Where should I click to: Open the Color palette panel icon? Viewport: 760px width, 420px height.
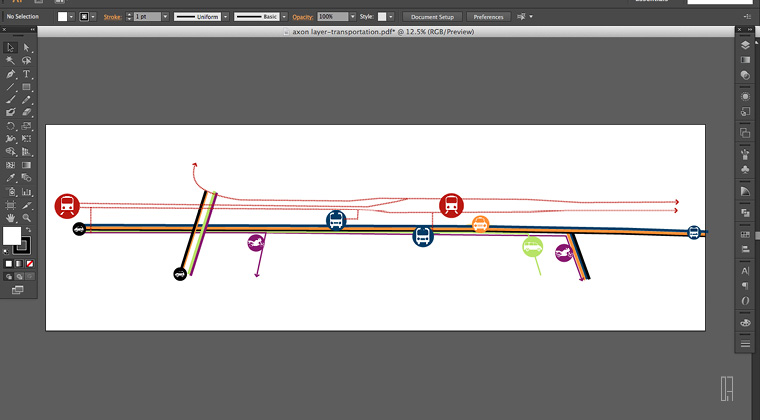click(x=745, y=323)
